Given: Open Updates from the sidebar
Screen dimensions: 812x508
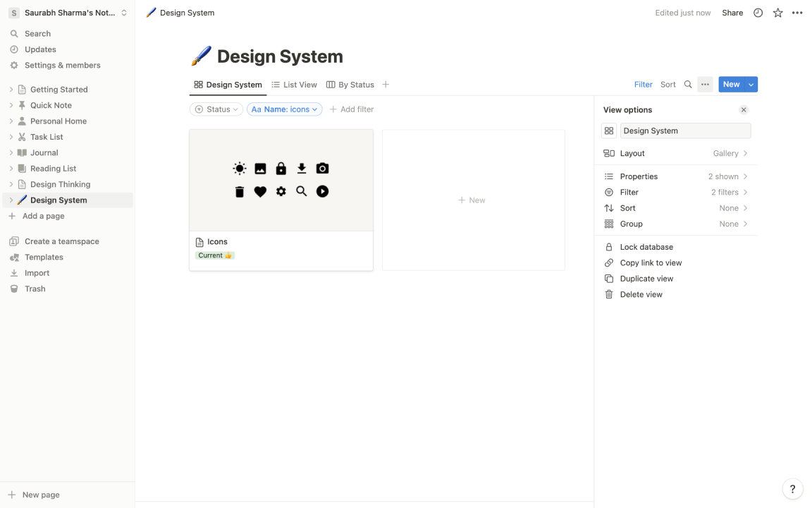Looking at the screenshot, I should [41, 49].
